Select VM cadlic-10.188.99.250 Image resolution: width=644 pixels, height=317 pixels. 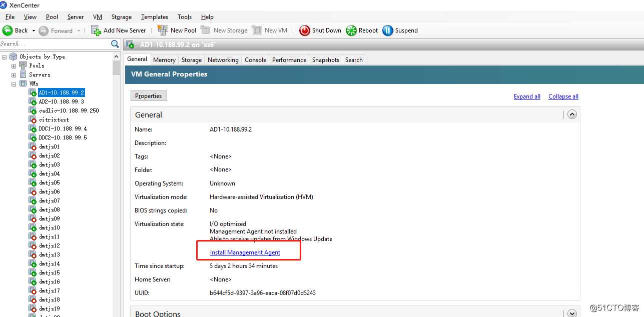click(x=69, y=110)
